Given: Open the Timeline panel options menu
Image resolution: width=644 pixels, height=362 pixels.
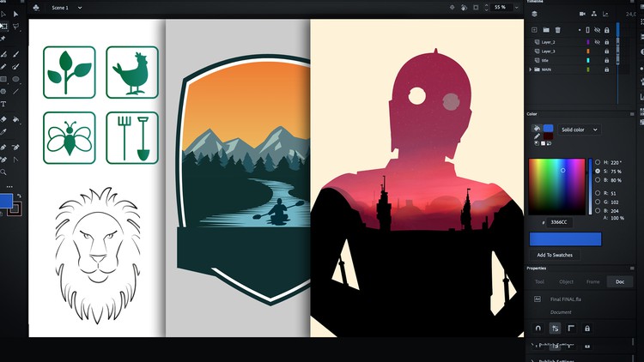Looking at the screenshot, I should tap(633, 2).
